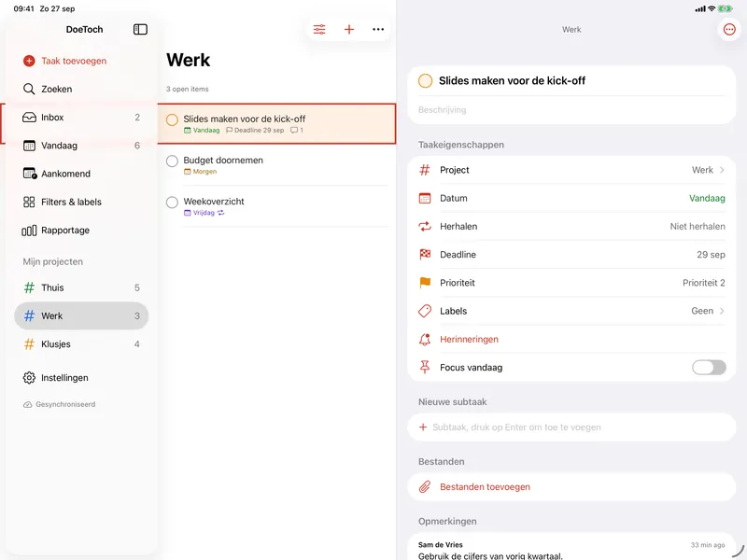Change the Datum value Vandaag

coord(707,198)
